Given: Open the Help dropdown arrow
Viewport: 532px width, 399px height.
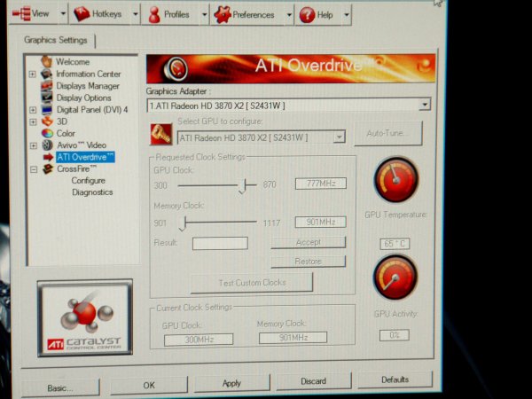Looking at the screenshot, I should pos(347,15).
